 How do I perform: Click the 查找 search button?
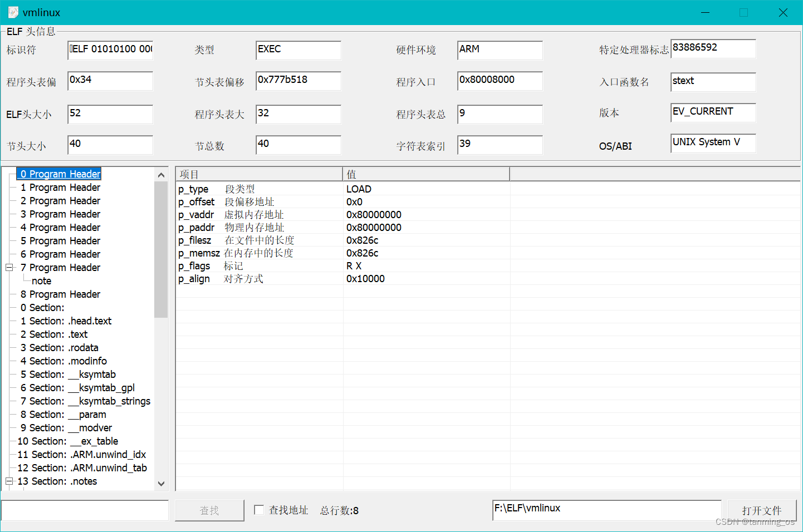(x=209, y=510)
